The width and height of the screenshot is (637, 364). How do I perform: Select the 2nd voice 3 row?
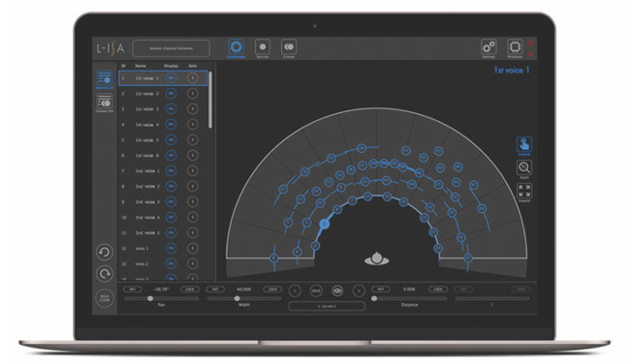coord(163,202)
